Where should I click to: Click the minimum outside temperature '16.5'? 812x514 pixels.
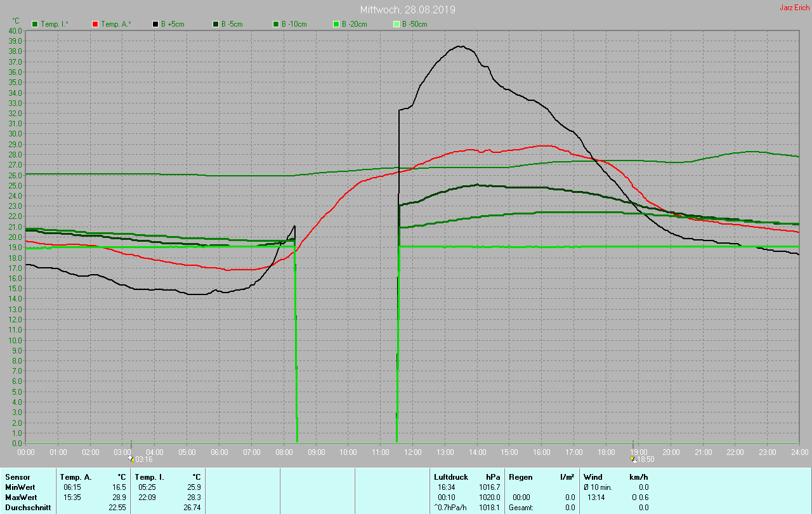pyautogui.click(x=119, y=487)
